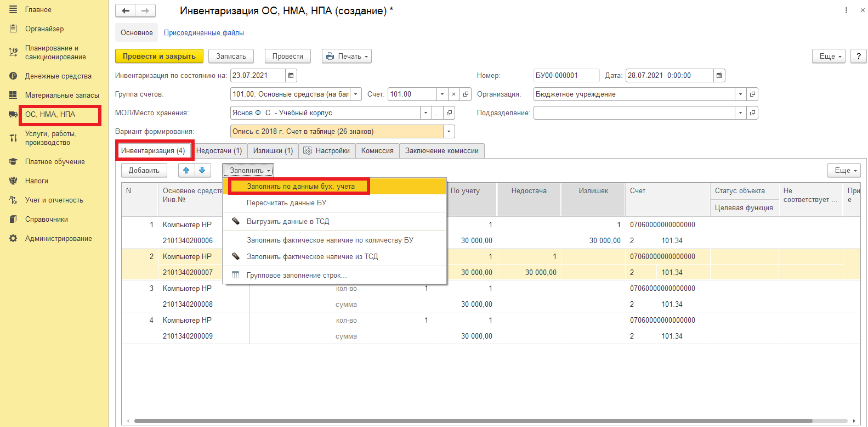
Task: Expand the Счет 101.00 dropdown arrow
Action: click(442, 94)
